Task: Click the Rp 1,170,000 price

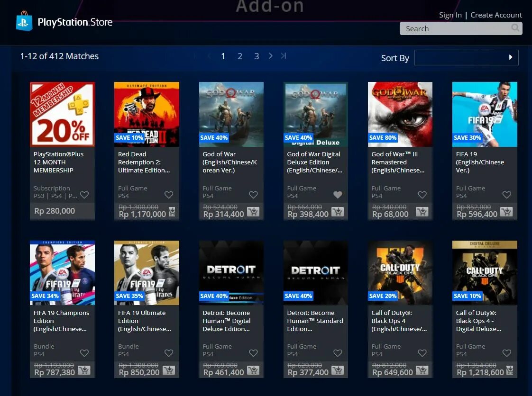Action: coord(142,214)
